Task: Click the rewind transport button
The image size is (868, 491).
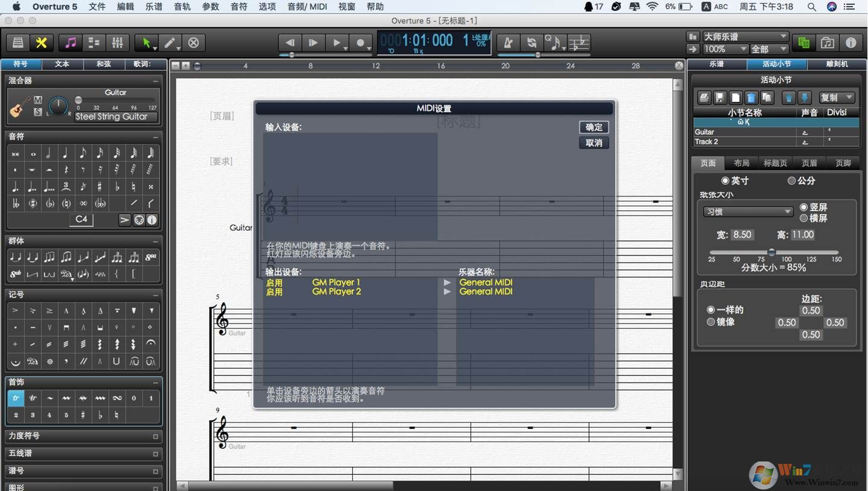Action: (x=290, y=43)
